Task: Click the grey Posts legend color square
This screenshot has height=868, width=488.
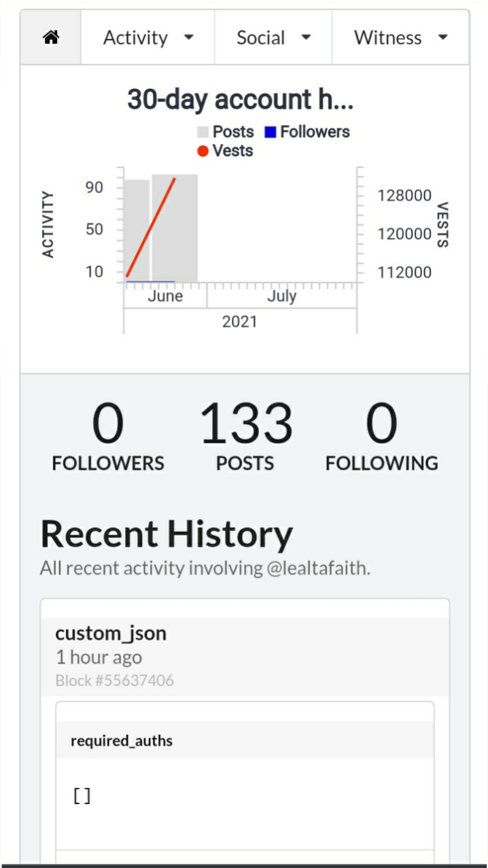Action: 203,132
